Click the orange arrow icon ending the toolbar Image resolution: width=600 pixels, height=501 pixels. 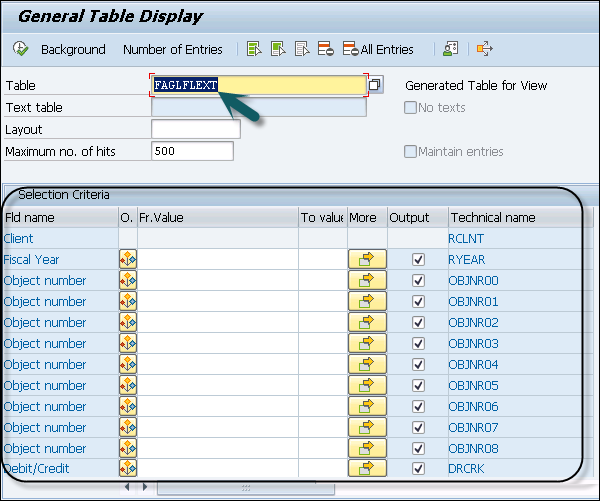click(485, 49)
